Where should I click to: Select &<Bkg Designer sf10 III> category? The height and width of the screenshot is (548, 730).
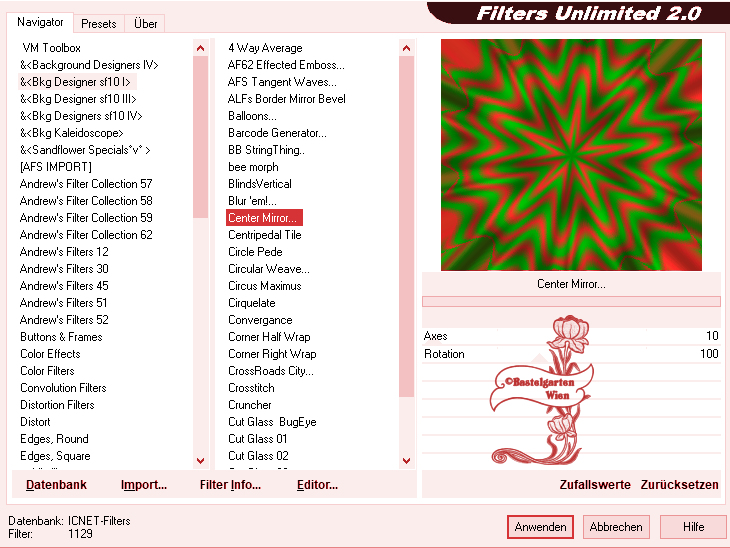click(78, 99)
